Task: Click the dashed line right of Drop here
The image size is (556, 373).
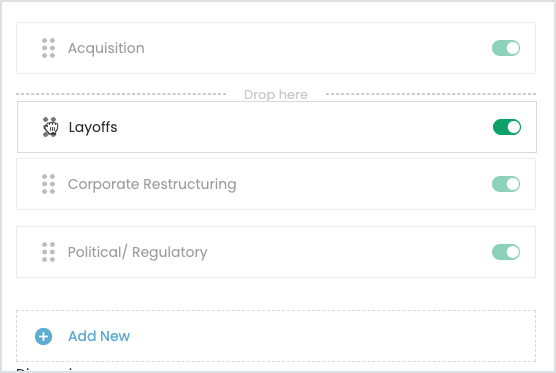Action: click(x=431, y=94)
